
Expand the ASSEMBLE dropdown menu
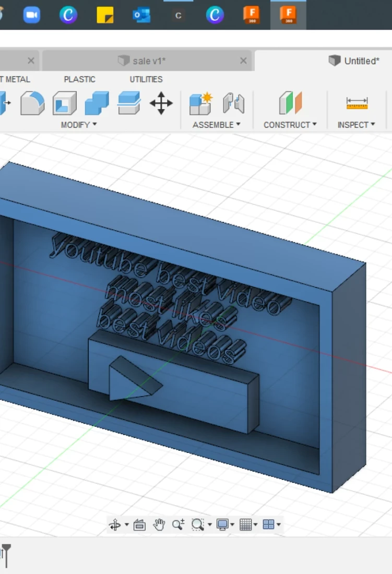pyautogui.click(x=216, y=125)
